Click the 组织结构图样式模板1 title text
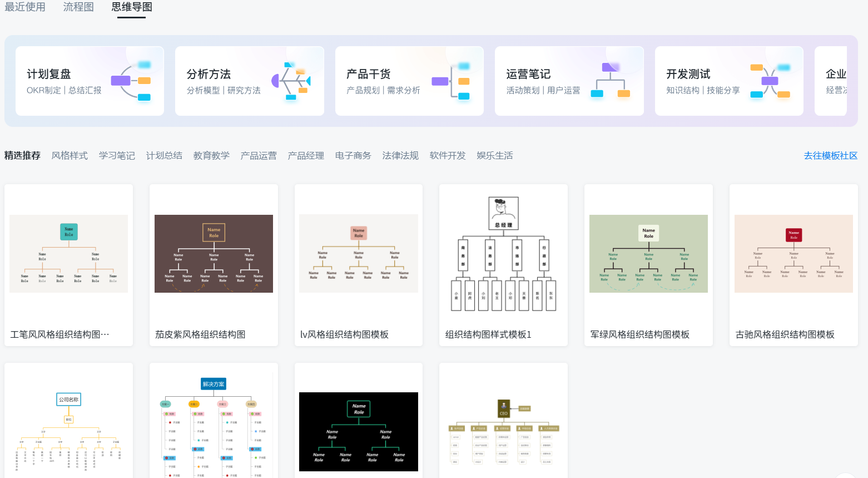Viewport: 868px width, 478px height. click(x=488, y=334)
